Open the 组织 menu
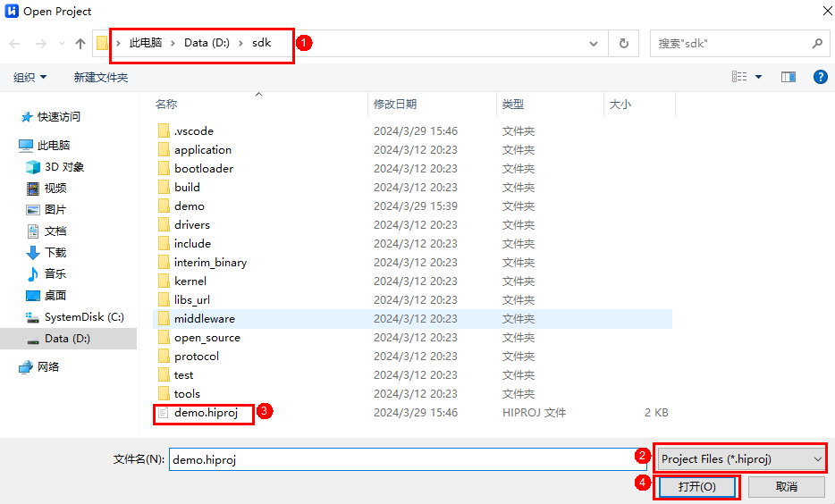Image resolution: width=835 pixels, height=504 pixels. click(30, 78)
